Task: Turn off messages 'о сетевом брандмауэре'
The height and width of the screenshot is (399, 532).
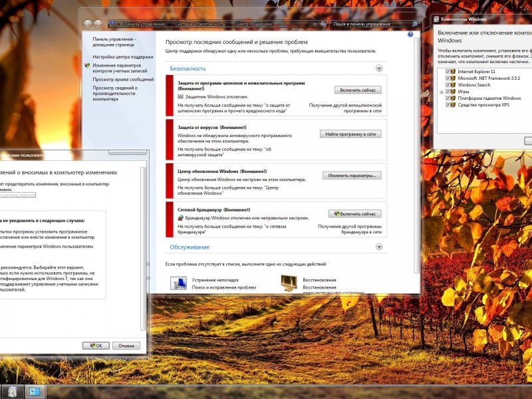Action: (231, 229)
